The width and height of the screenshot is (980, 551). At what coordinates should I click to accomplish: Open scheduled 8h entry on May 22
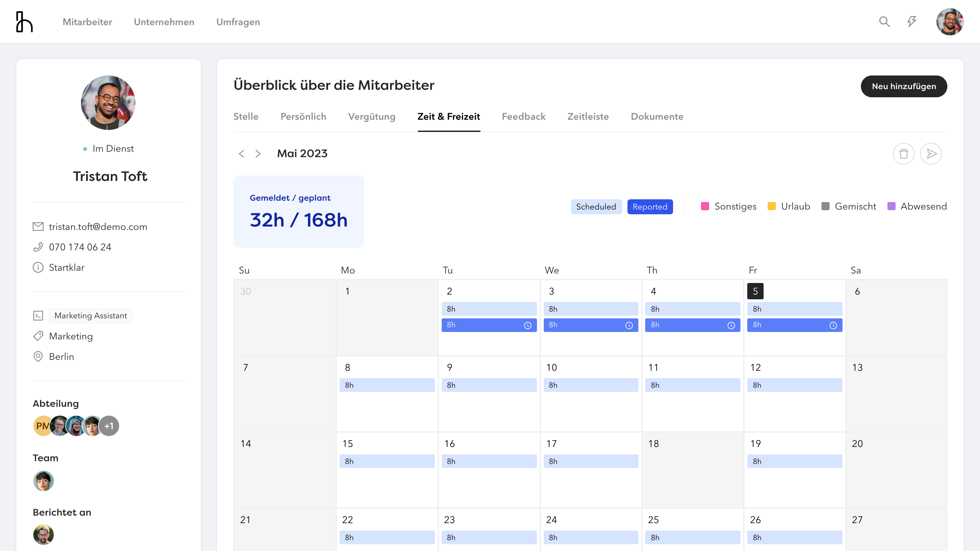[x=387, y=537]
